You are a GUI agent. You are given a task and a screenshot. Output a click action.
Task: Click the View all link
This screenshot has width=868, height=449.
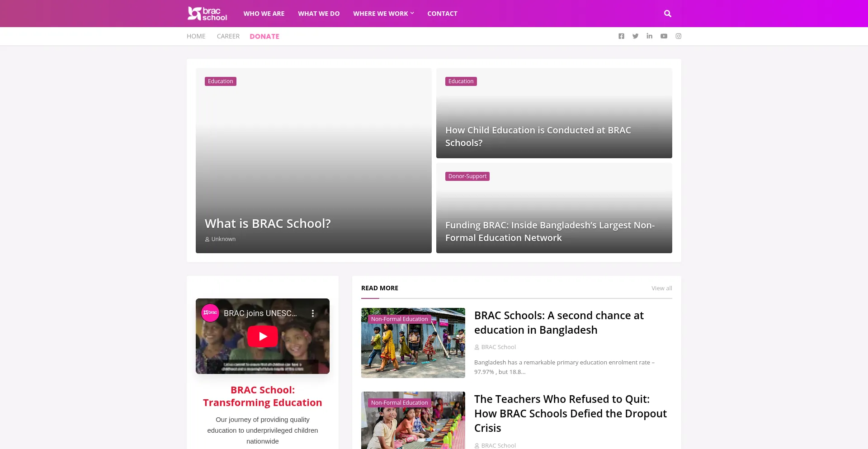pos(662,288)
